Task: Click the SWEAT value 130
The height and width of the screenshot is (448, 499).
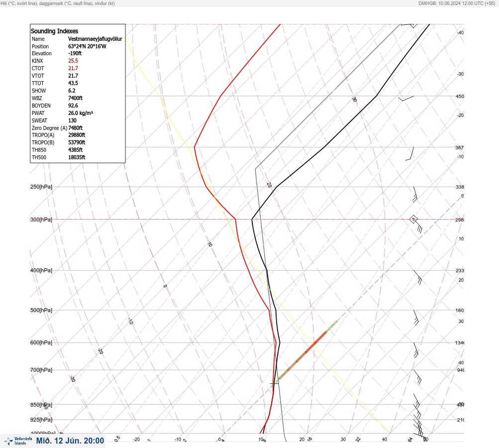Action: 72,120
